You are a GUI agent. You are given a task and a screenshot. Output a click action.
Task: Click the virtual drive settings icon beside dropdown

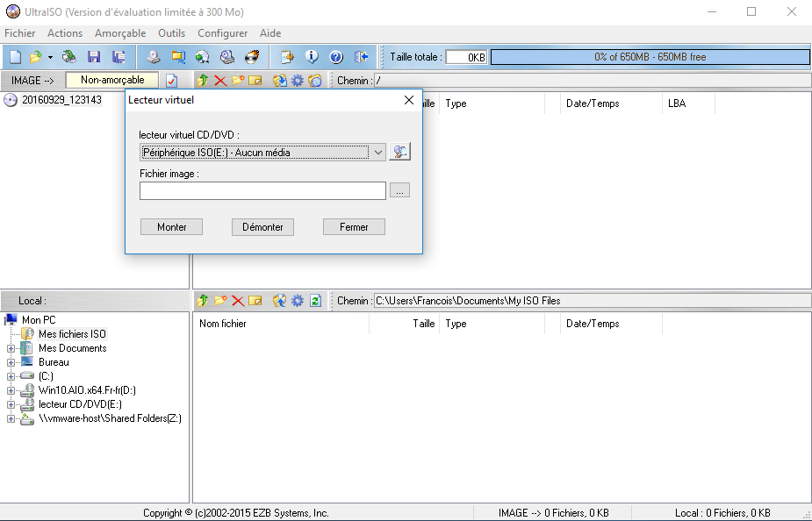[x=400, y=152]
